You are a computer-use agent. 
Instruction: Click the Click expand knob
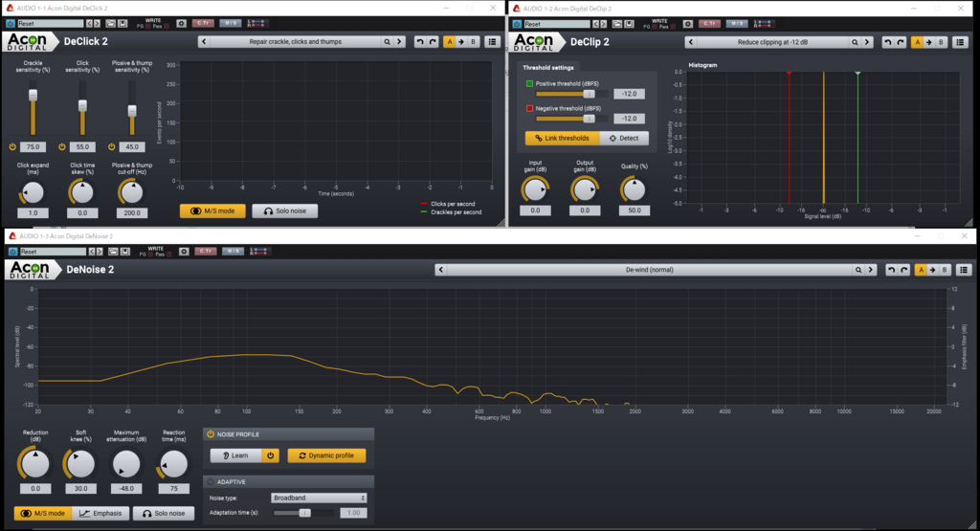click(x=33, y=193)
